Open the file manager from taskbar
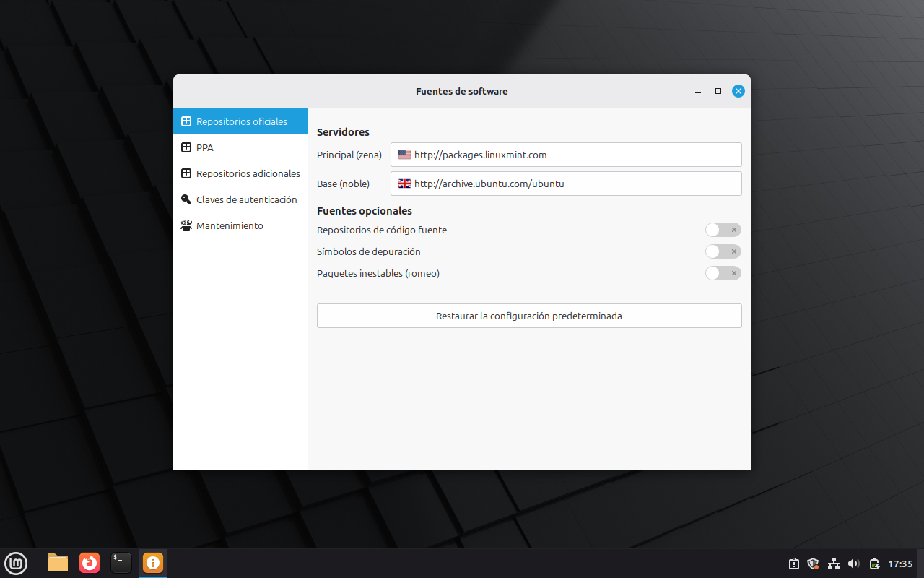924x578 pixels. [x=58, y=563]
